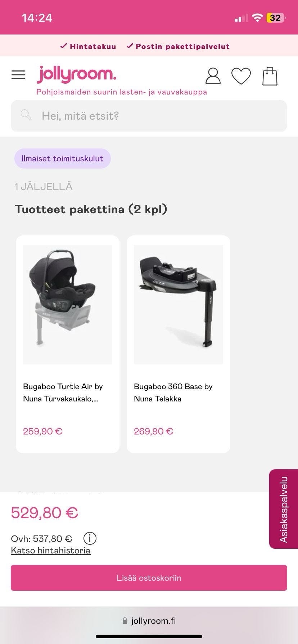Tap the jollyroom.fi address bar
The width and height of the screenshot is (298, 644).
coord(153,621)
